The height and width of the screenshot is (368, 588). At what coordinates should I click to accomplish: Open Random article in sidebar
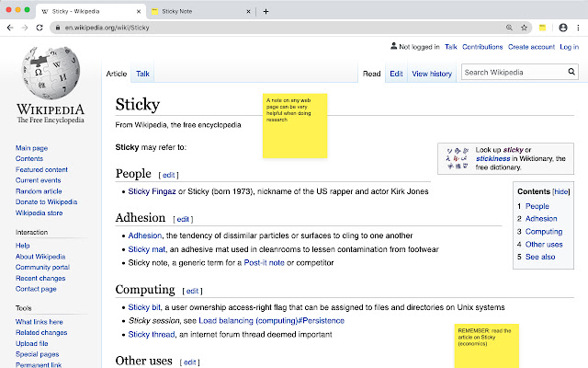pyautogui.click(x=39, y=191)
